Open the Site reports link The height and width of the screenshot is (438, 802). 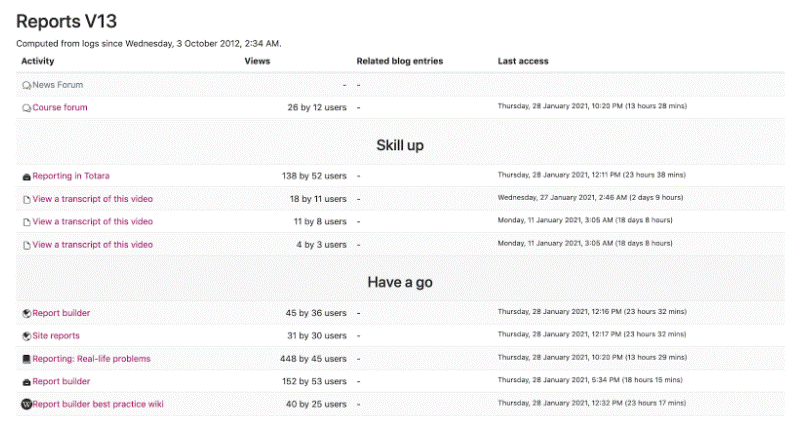point(56,336)
